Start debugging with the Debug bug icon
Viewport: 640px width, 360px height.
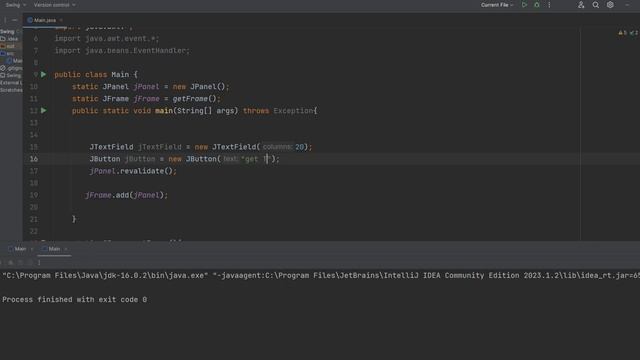pyautogui.click(x=537, y=5)
